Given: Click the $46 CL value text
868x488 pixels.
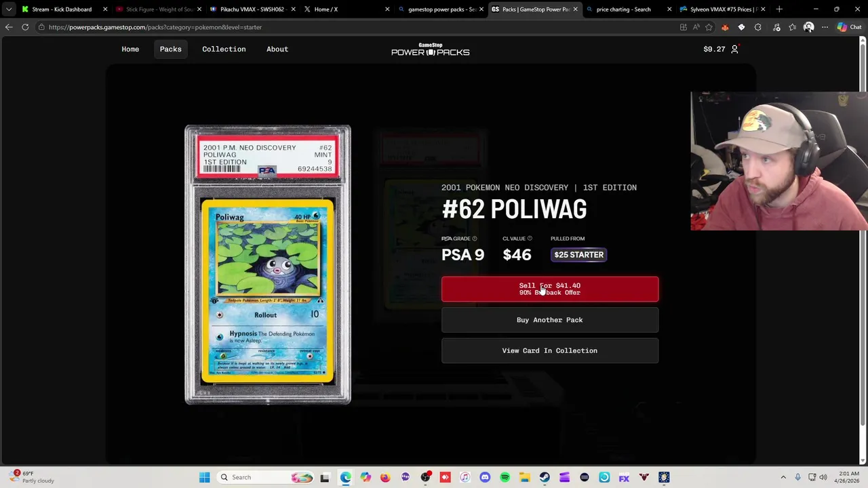Looking at the screenshot, I should click(517, 255).
